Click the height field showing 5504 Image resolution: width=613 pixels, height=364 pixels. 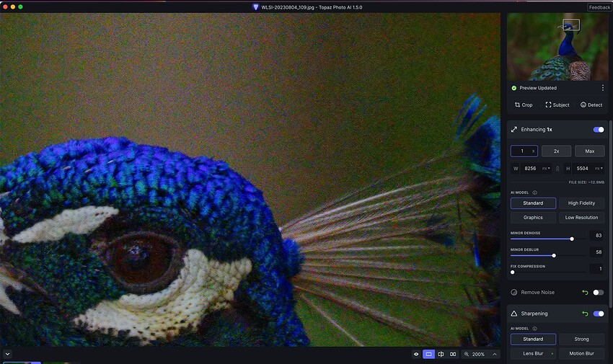click(582, 169)
